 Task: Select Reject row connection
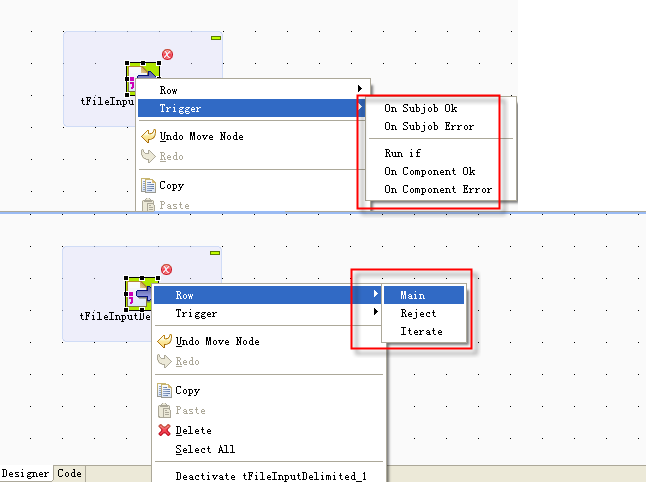click(x=418, y=313)
